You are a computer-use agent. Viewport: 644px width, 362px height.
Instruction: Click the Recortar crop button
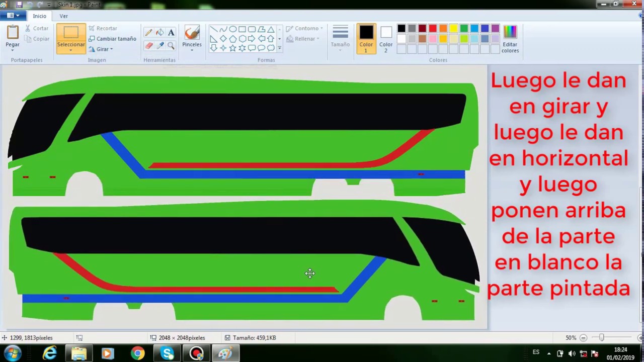pos(103,28)
